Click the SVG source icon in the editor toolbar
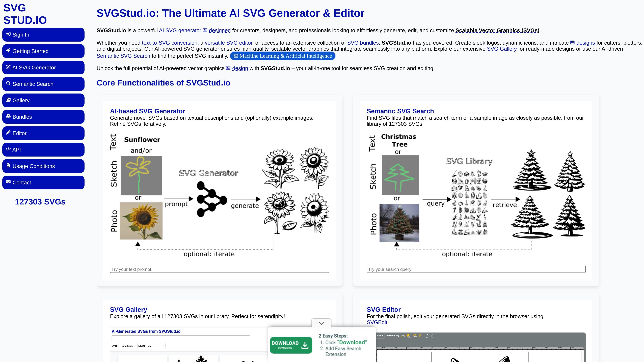 coord(403,336)
